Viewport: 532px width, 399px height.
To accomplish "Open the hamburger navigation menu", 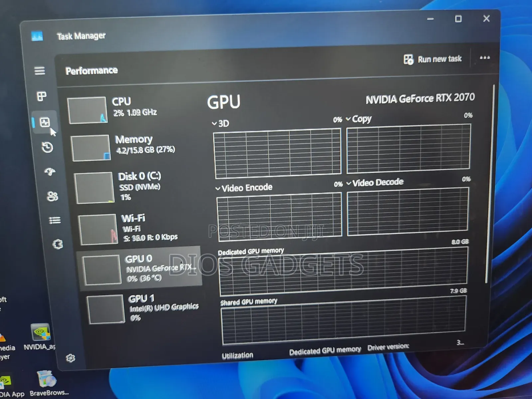I will 40,70.
